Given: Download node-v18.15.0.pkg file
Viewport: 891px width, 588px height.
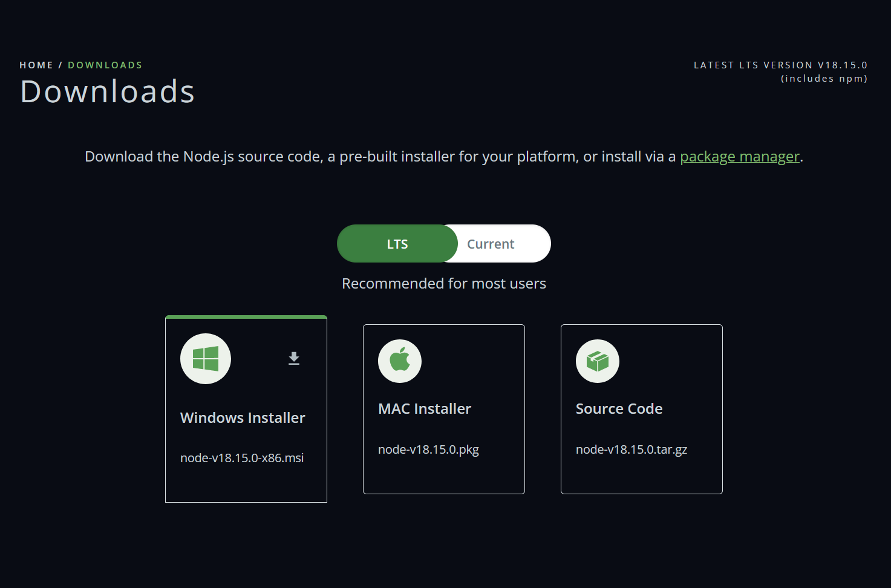Looking at the screenshot, I should [x=428, y=449].
